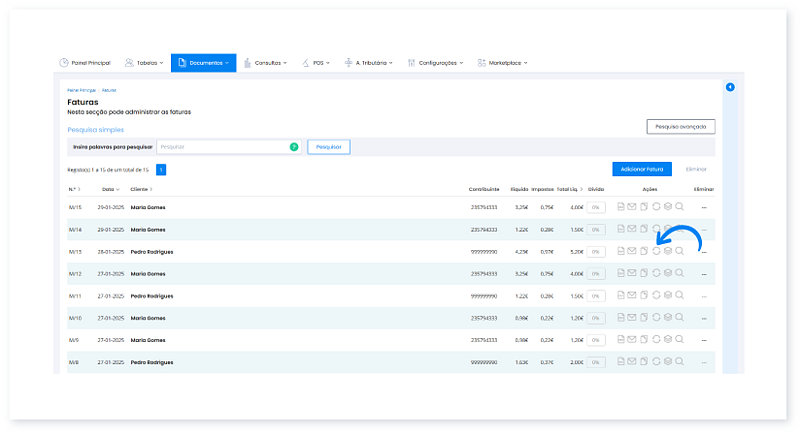Click Faturas breadcrumb link
The image size is (800, 434).
(x=109, y=90)
